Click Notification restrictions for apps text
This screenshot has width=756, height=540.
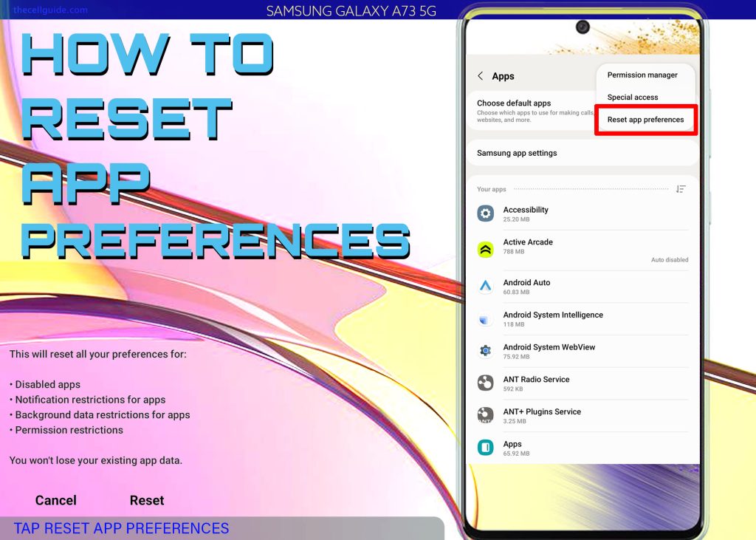[90, 400]
